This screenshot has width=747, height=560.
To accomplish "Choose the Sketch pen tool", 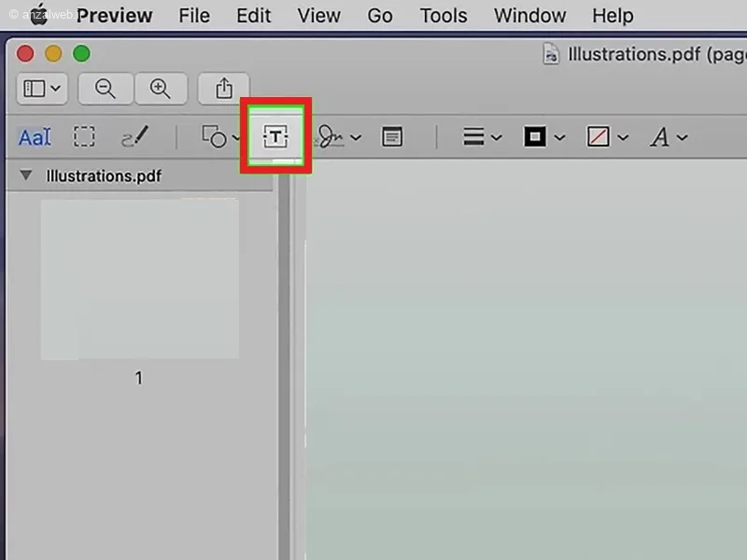I will pyautogui.click(x=134, y=136).
